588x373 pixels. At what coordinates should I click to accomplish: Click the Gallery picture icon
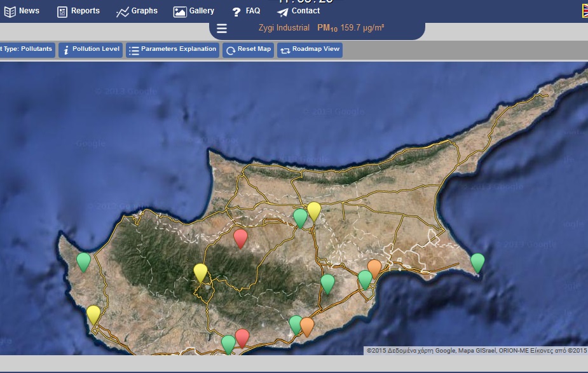coord(180,12)
